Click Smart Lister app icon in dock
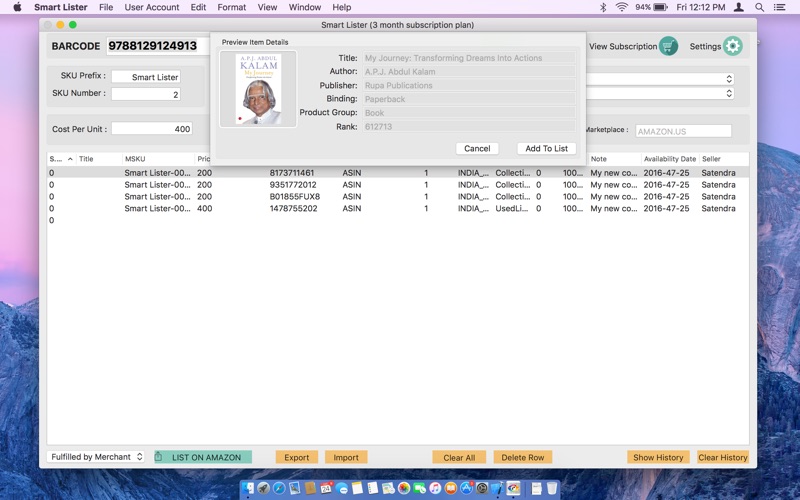The width and height of the screenshot is (800, 500). tap(513, 488)
